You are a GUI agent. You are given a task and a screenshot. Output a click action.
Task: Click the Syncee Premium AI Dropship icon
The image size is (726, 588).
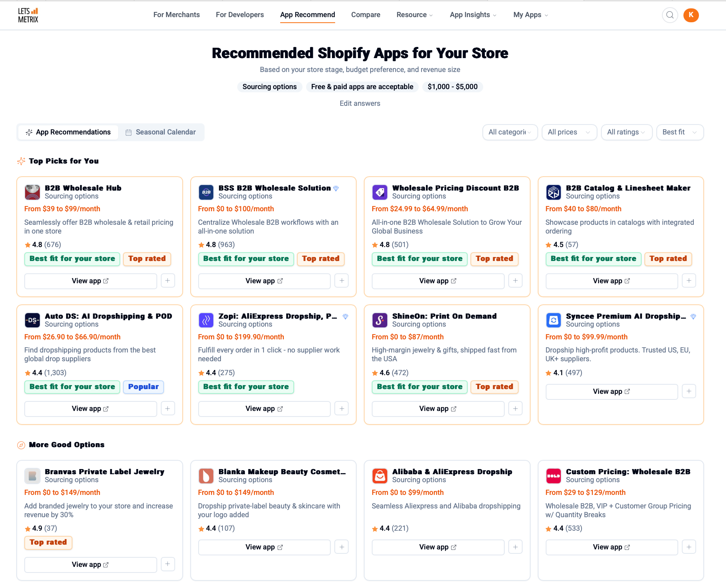click(x=553, y=320)
